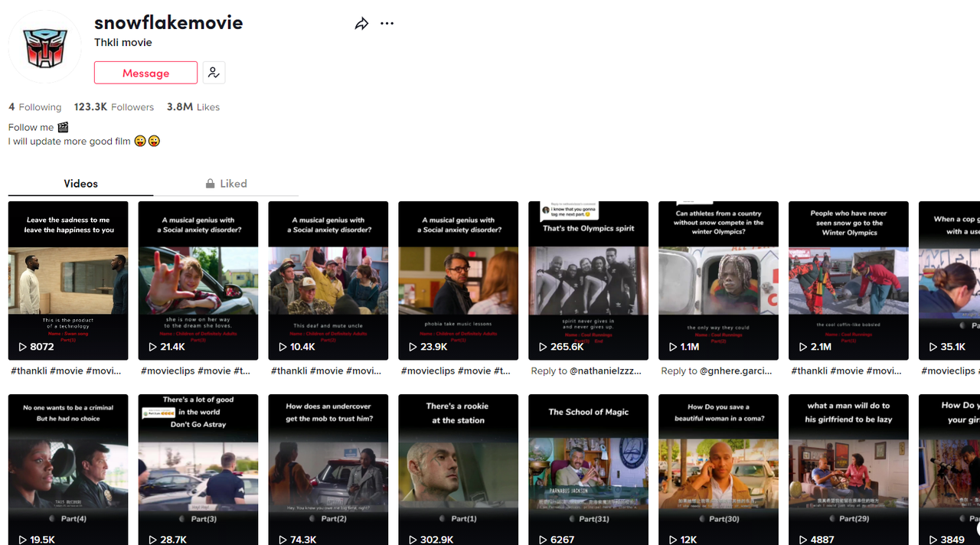Click the Thkli movie nickname

123,42
